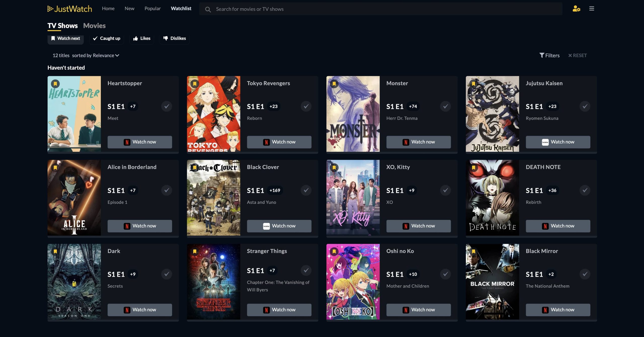Open the account settings icon
This screenshot has height=337, width=644.
click(x=576, y=9)
